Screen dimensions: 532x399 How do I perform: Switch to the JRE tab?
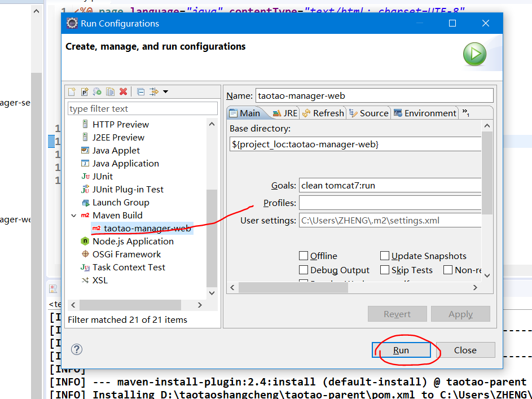pos(285,113)
